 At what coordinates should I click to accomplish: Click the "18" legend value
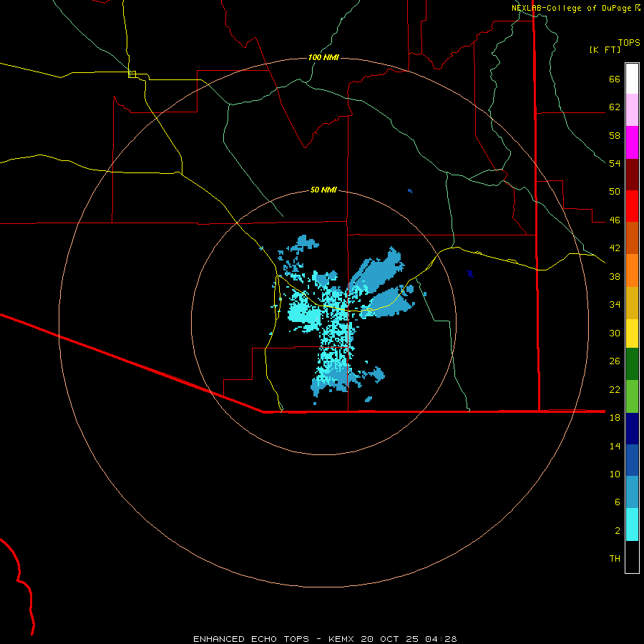tap(615, 418)
